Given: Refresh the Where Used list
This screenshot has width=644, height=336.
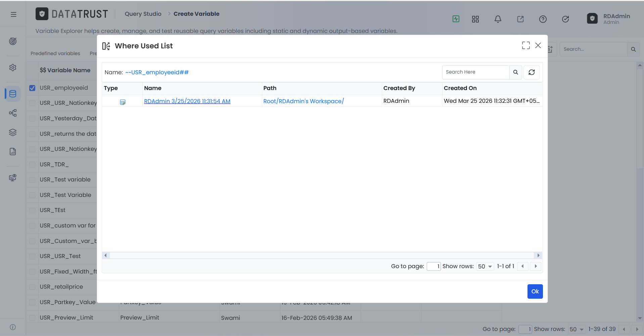Looking at the screenshot, I should (x=532, y=72).
